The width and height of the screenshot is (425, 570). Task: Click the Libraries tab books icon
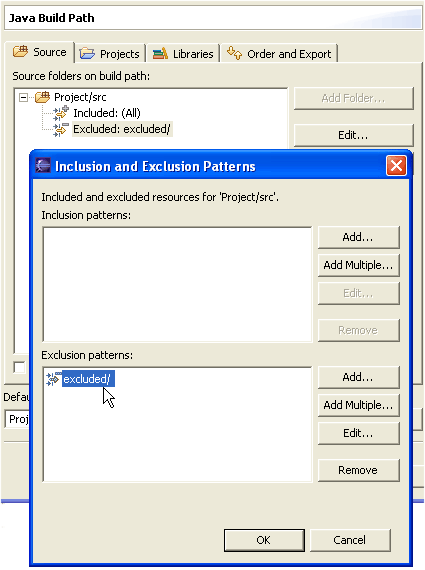pyautogui.click(x=160, y=54)
